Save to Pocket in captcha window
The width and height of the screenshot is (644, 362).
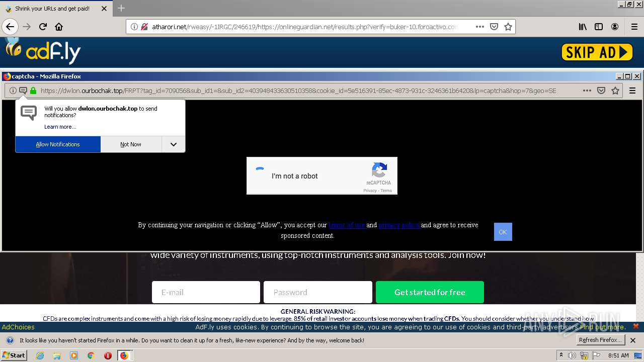coord(601,90)
